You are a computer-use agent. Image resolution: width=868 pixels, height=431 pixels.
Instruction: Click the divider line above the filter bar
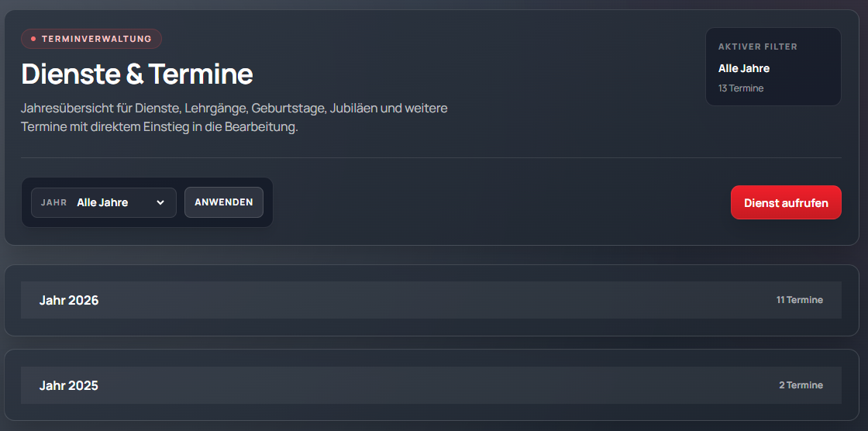[431, 158]
